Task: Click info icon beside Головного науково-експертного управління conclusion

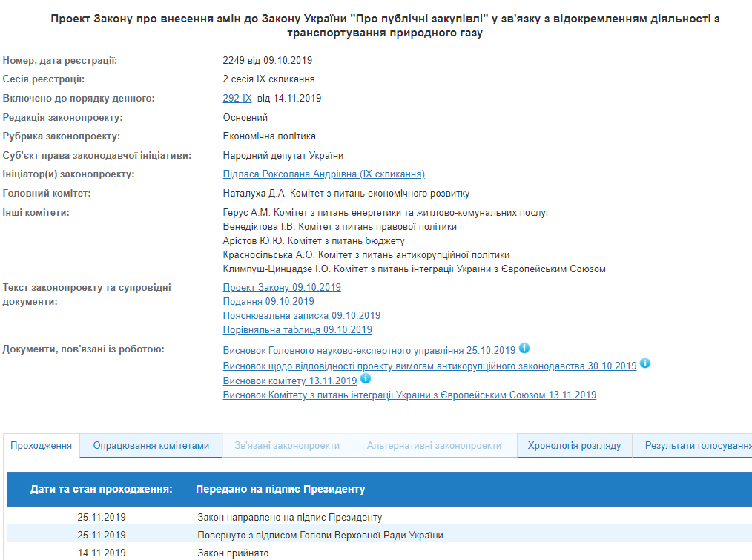Action: coord(524,349)
